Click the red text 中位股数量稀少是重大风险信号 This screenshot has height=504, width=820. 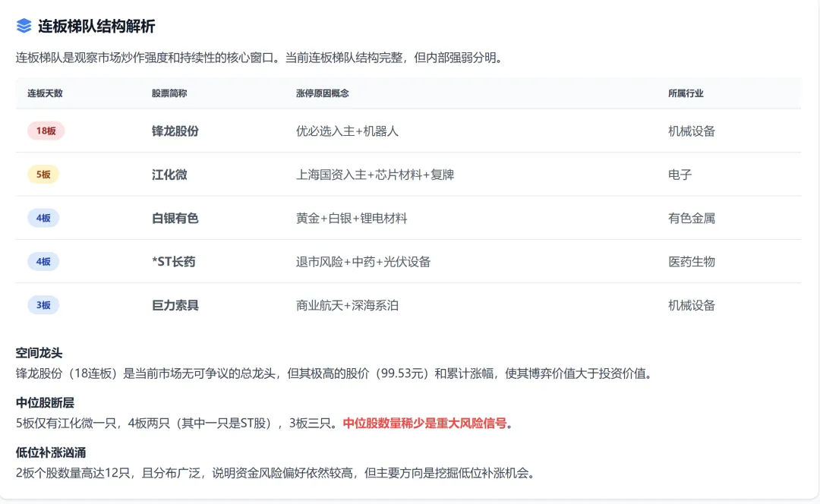[x=424, y=423]
